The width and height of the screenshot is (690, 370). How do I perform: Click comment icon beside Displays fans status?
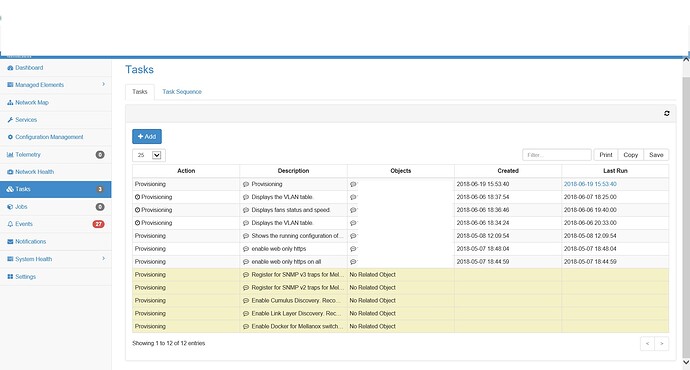[246, 210]
